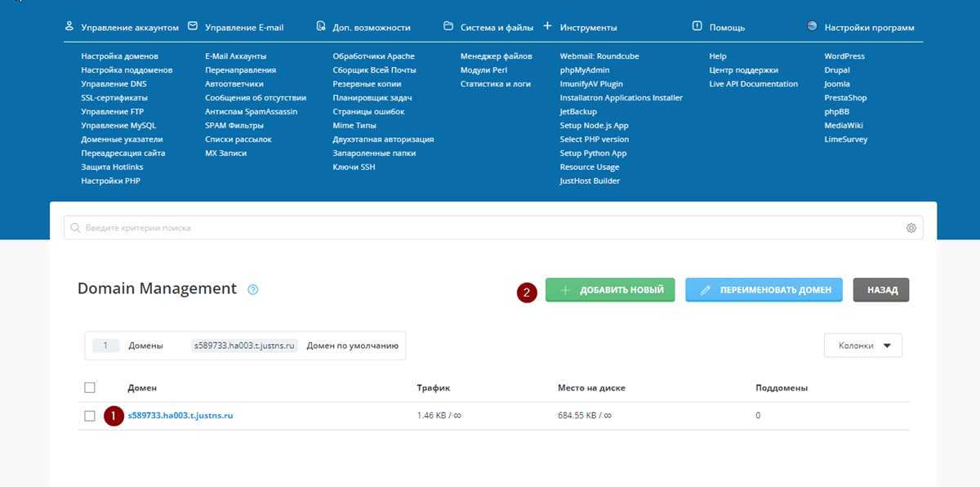
Task: Click the icon beside Помощь
Action: tap(697, 26)
